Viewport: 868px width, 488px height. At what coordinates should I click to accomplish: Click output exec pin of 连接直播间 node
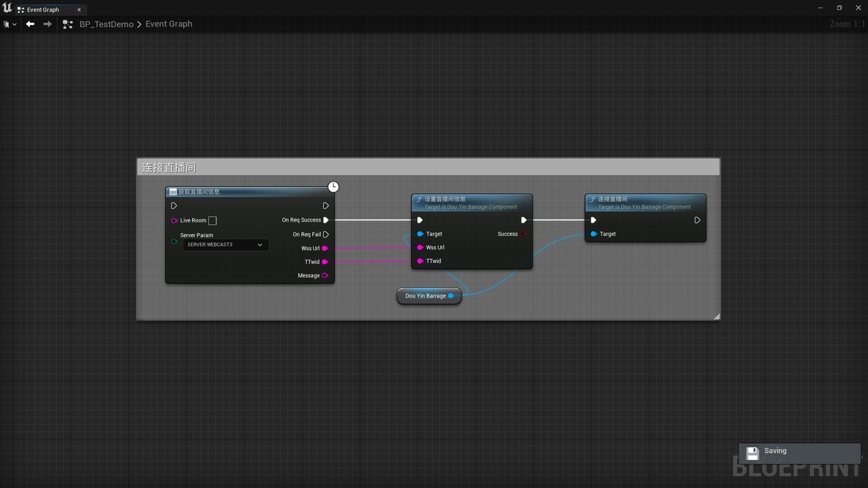tap(697, 220)
